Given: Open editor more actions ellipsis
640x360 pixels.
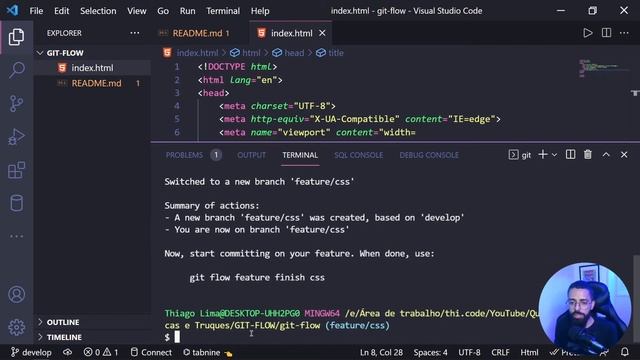Looking at the screenshot, I should click(x=624, y=33).
